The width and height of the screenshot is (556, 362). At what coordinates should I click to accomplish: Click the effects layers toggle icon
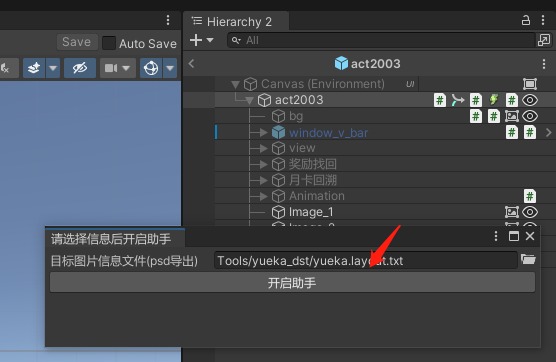pos(34,68)
